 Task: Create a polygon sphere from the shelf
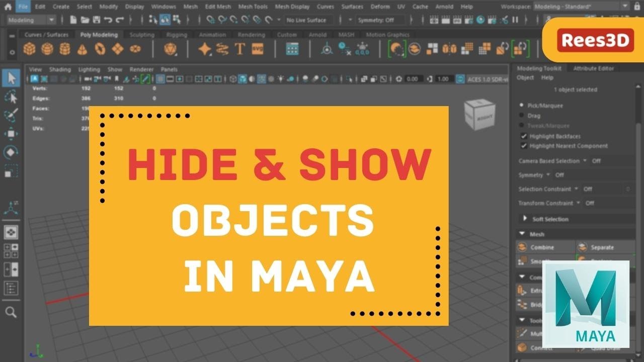(x=47, y=49)
